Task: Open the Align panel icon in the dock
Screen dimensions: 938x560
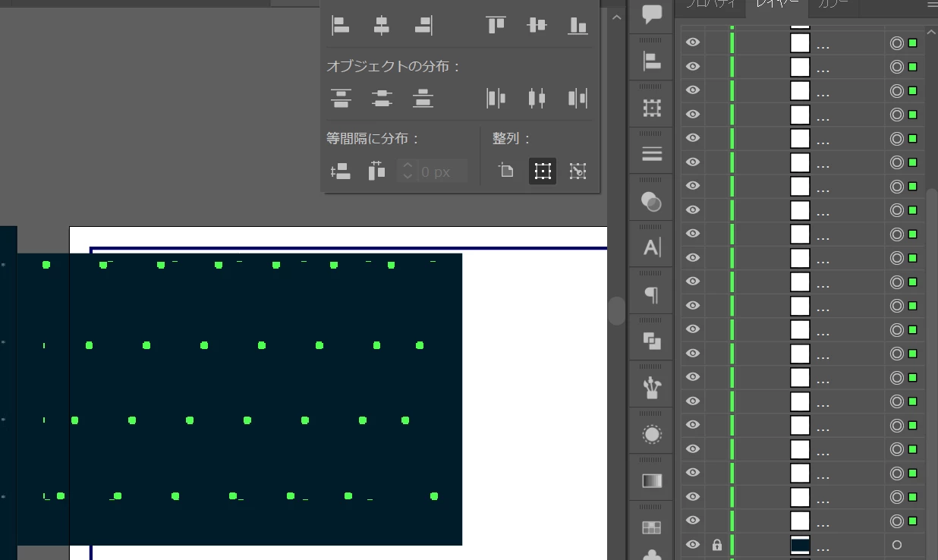Action: [x=652, y=61]
